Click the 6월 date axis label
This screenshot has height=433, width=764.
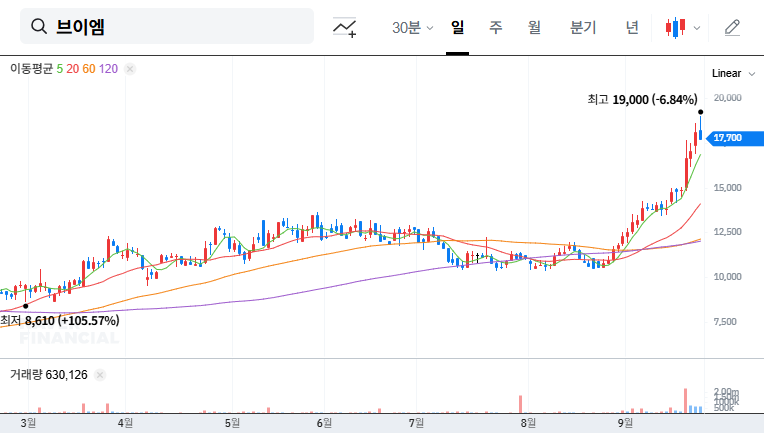point(324,423)
